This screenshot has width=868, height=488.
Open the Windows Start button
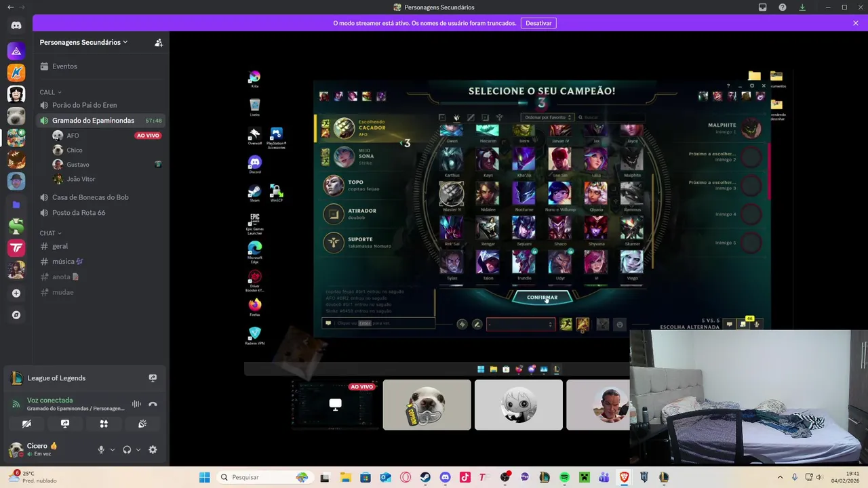[x=204, y=477]
